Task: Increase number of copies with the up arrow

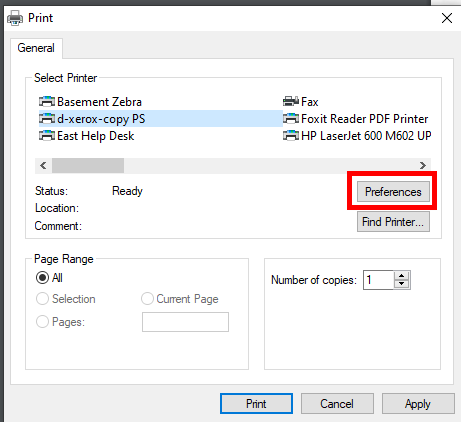Action: tap(402, 276)
